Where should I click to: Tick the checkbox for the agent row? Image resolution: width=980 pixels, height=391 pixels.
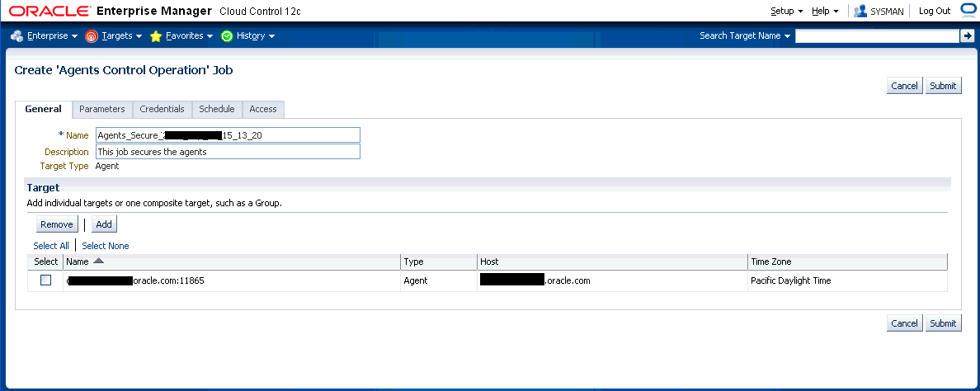[45, 280]
